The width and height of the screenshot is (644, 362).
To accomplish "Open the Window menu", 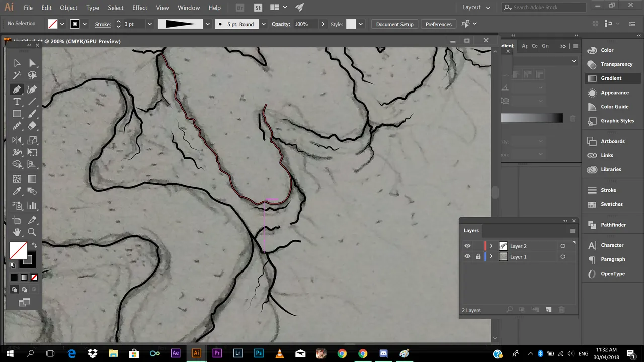I will pos(189,8).
